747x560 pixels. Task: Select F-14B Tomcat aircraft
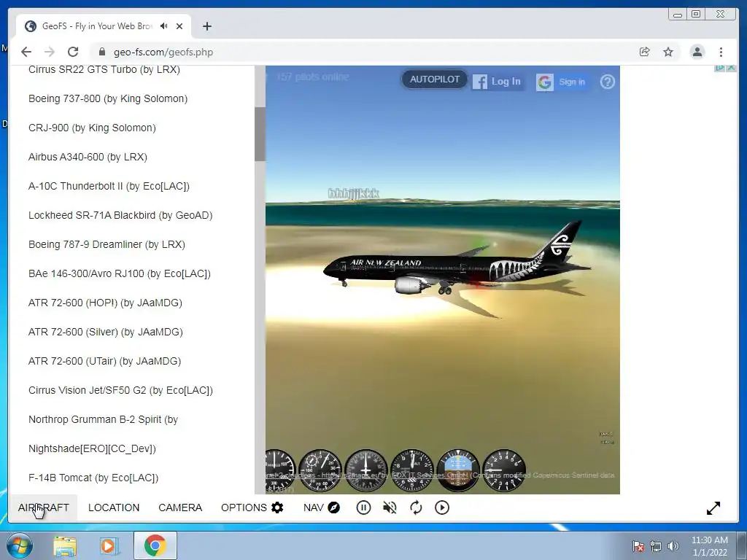93,478
